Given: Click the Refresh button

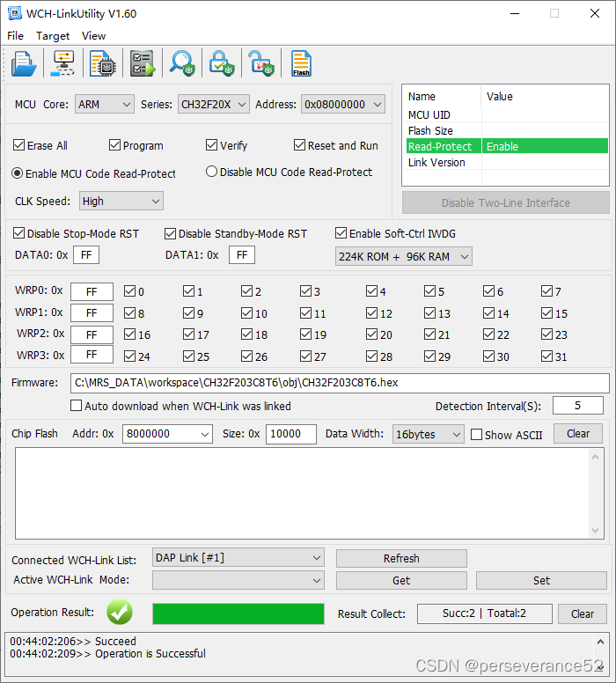Looking at the screenshot, I should tap(401, 558).
